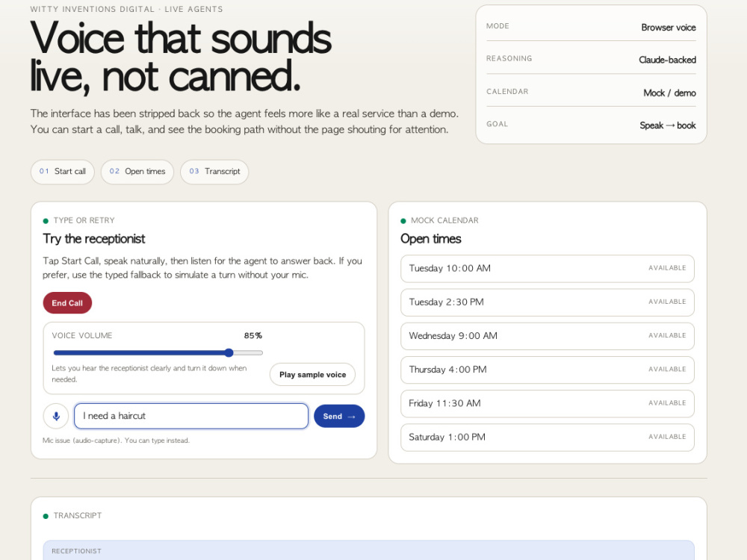Click the RECEPTIONIST transcript label
Viewport: 747px width, 560px height.
coord(76,551)
